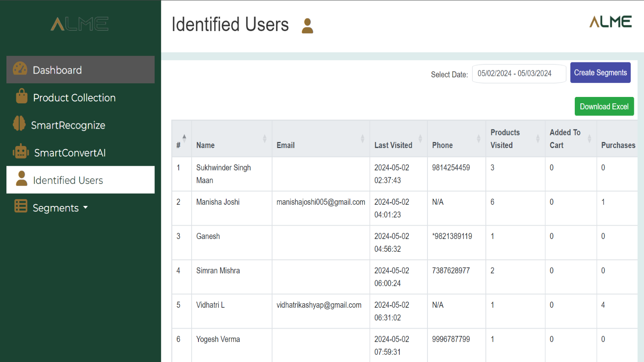Sort table by Last Visited column

click(398, 139)
